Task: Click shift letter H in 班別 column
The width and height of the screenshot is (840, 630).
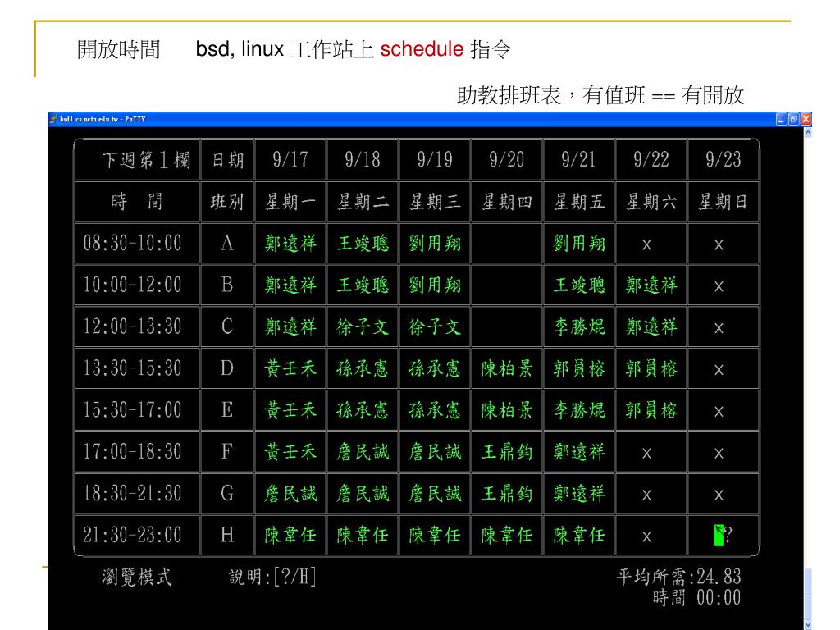Action: coord(227,535)
